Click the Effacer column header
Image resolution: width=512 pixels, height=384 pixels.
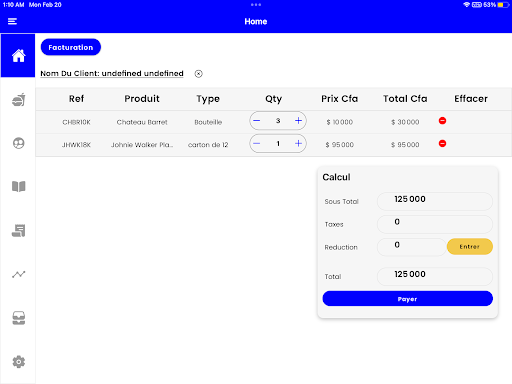click(471, 99)
